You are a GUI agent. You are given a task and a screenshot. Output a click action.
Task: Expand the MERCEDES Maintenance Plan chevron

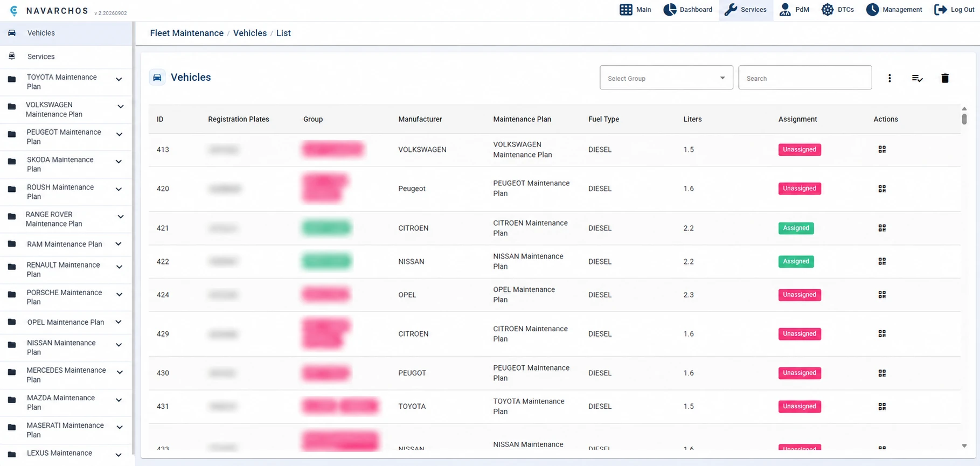tap(120, 372)
